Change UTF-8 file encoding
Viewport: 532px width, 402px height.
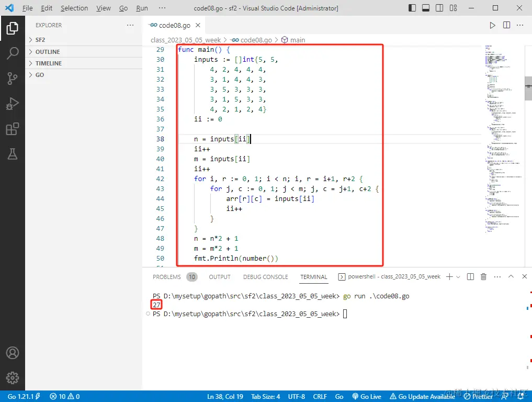click(x=296, y=397)
